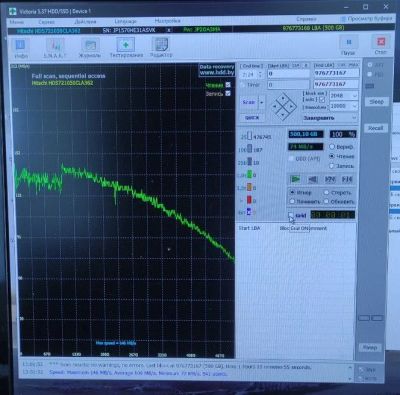Switch to the Тестирование toolbar icon
The height and width of the screenshot is (395, 400).
pyautogui.click(x=126, y=48)
